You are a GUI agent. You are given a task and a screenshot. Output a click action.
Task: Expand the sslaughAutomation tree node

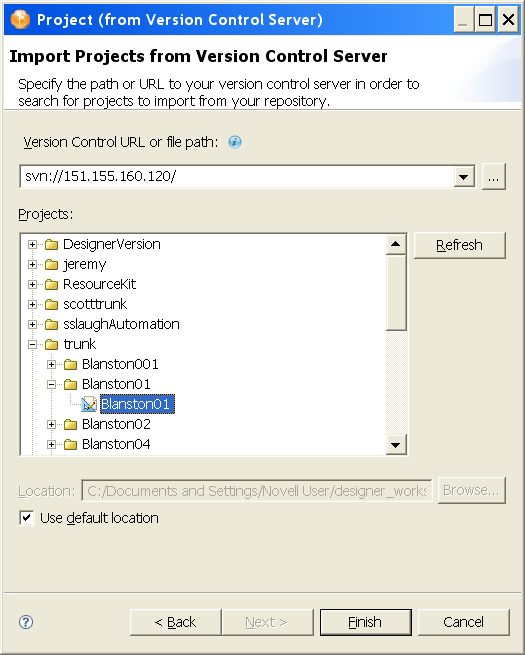point(32,324)
